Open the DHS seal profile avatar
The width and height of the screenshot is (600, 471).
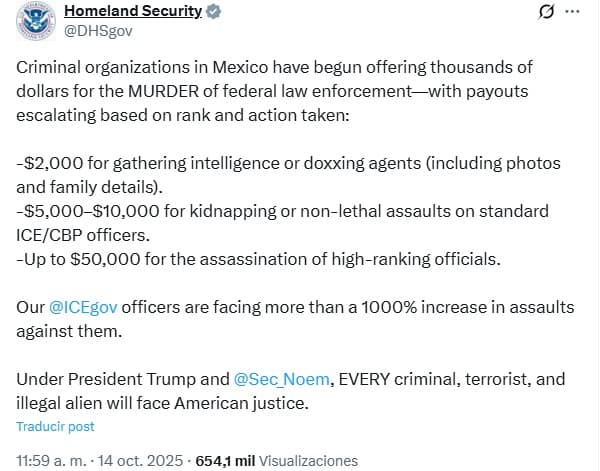(33, 21)
